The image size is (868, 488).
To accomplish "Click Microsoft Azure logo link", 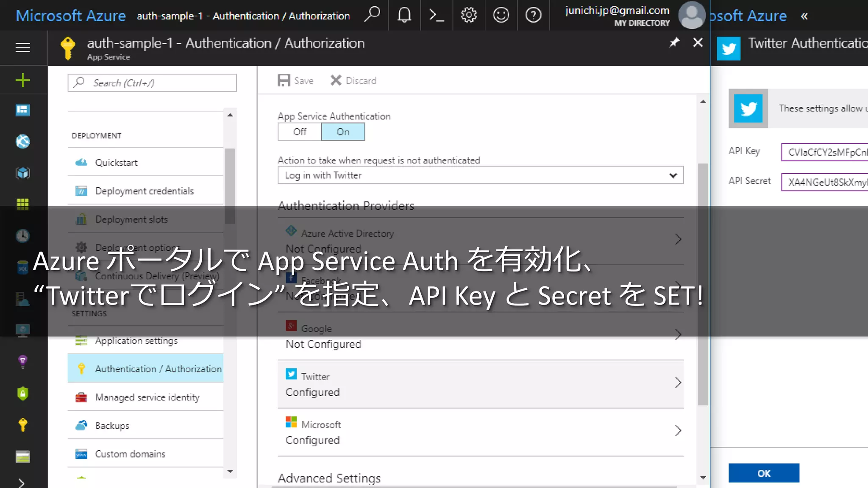I will click(71, 16).
